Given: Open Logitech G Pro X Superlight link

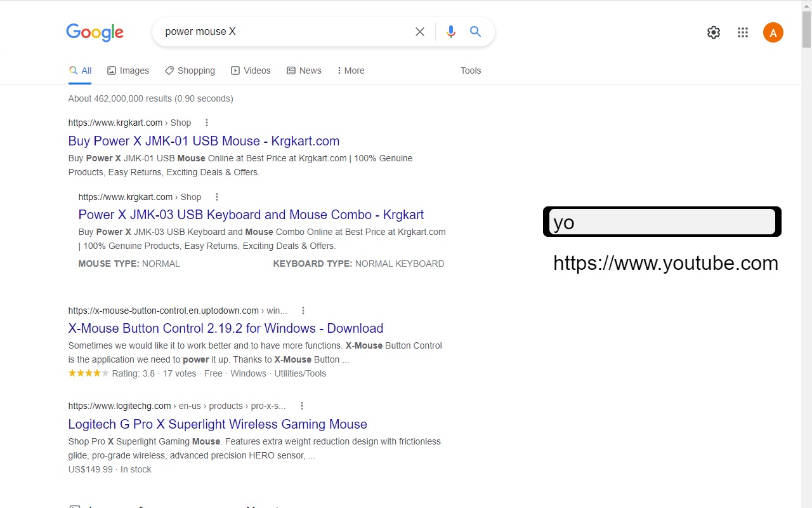Looking at the screenshot, I should point(218,424).
